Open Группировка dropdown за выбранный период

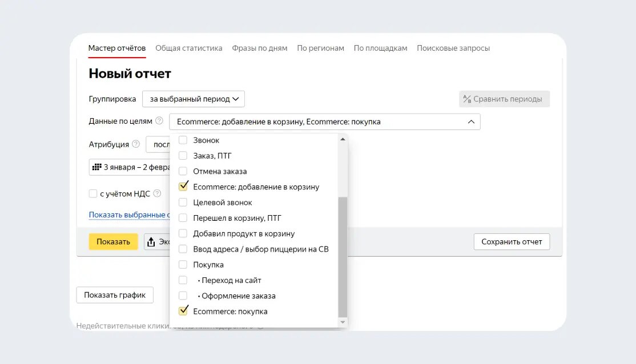194,99
